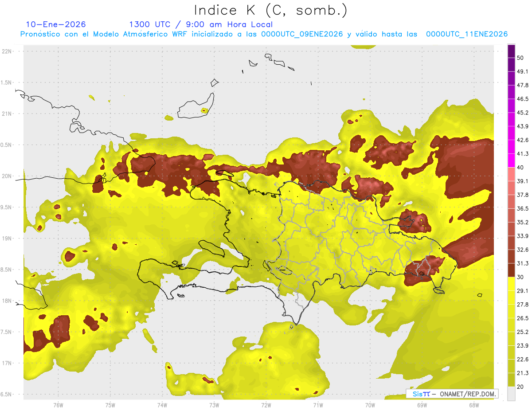Click the "33.9" color scale value
The height and width of the screenshot is (411, 532).
[x=523, y=236]
